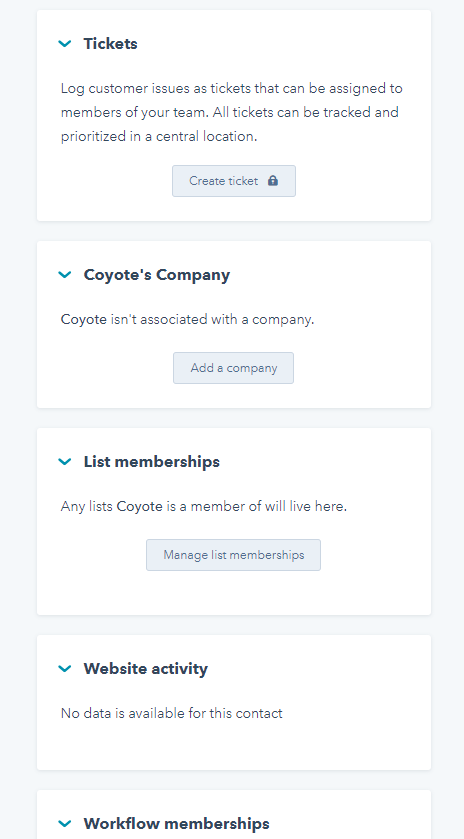
Task: Click "No data is available" message
Action: (x=171, y=713)
